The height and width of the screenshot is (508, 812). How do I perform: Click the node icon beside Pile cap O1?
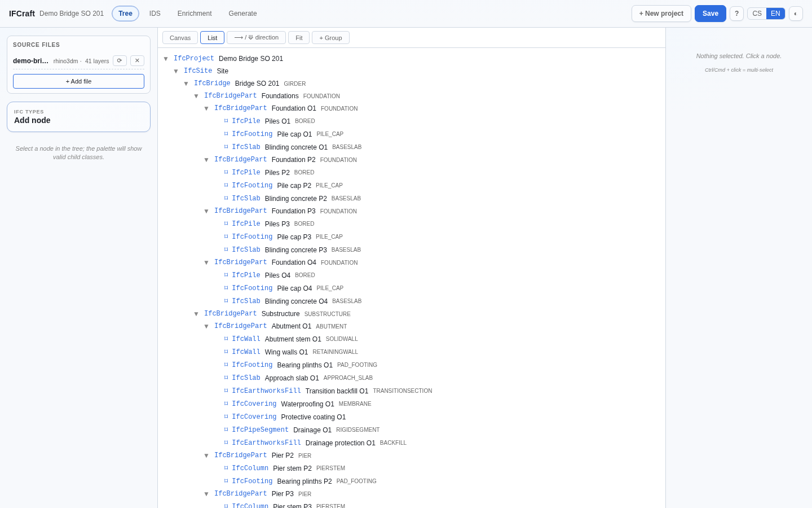[226, 134]
